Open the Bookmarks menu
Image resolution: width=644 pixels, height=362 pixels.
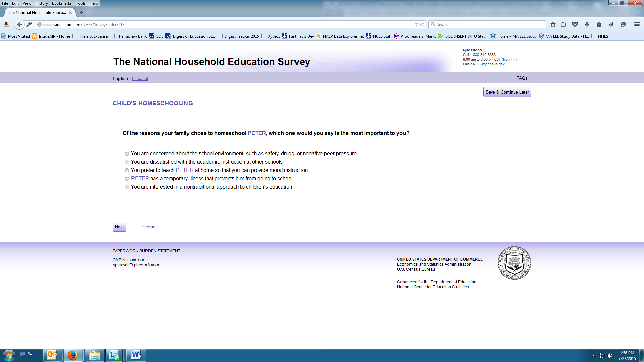pyautogui.click(x=62, y=3)
